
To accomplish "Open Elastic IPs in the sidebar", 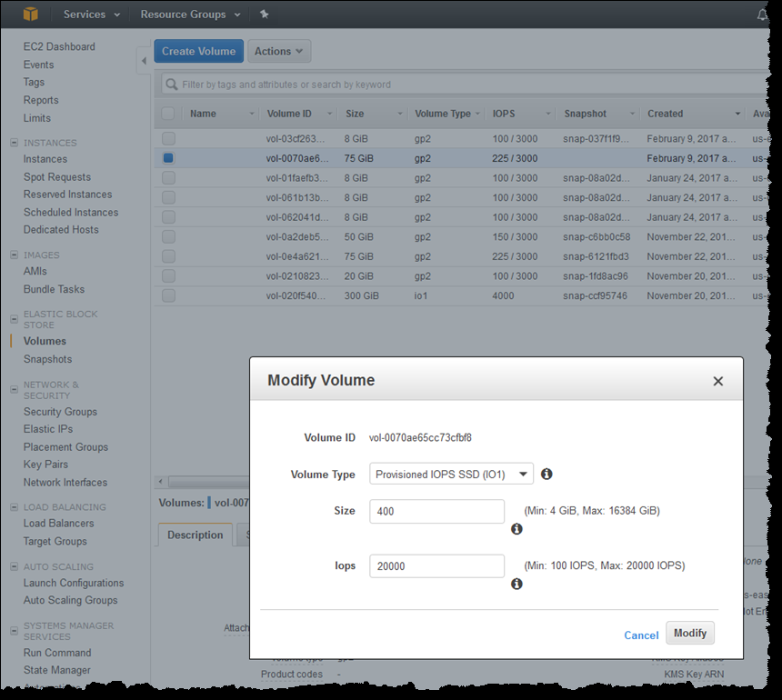I will pos(48,429).
